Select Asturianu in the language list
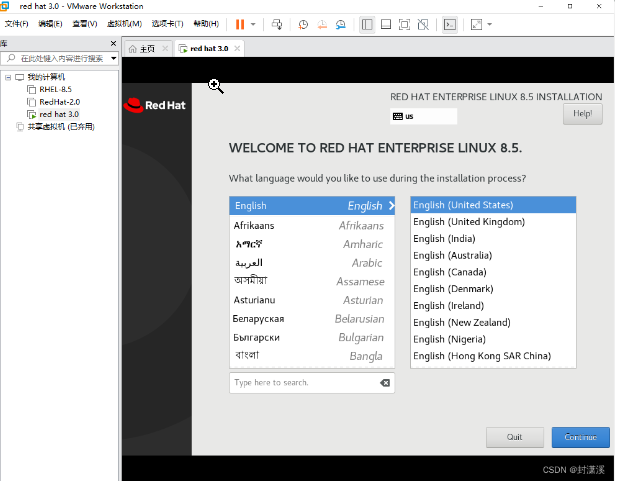 point(312,300)
